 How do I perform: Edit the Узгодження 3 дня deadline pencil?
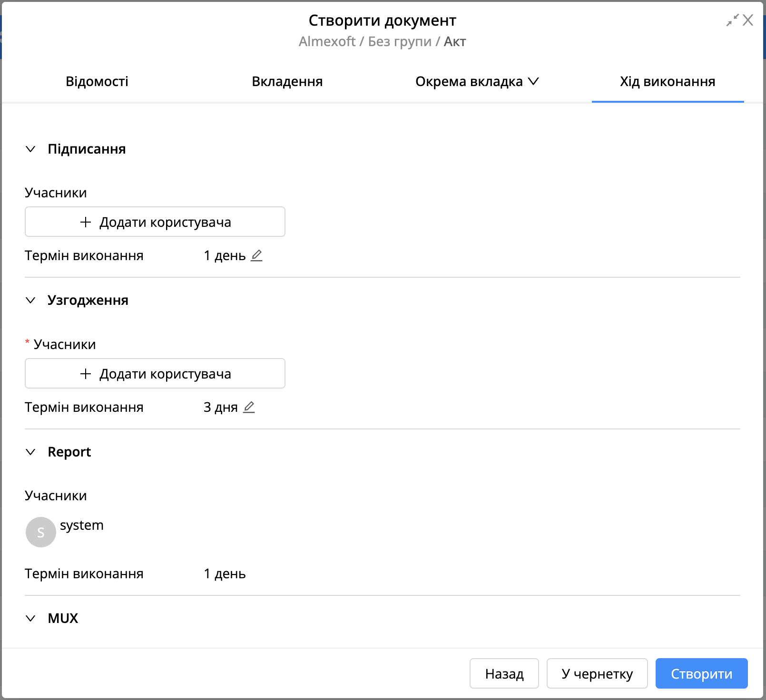click(249, 407)
